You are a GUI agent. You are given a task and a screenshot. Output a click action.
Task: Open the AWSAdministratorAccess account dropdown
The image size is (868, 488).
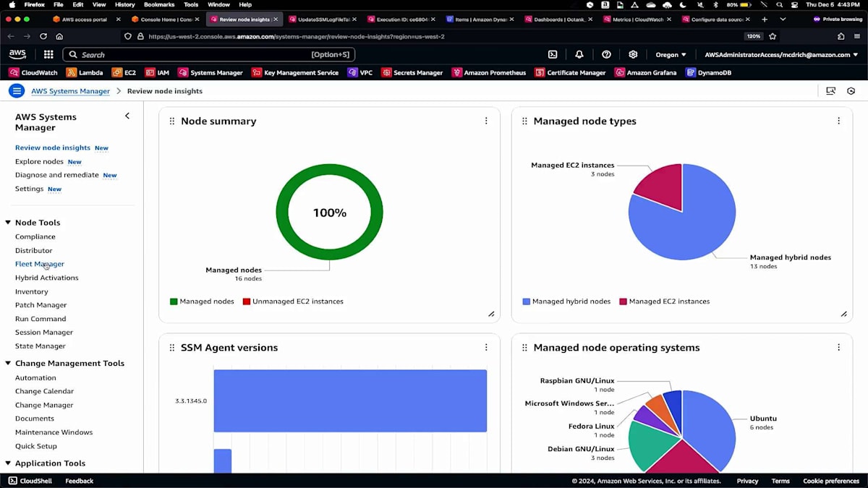[x=781, y=54]
